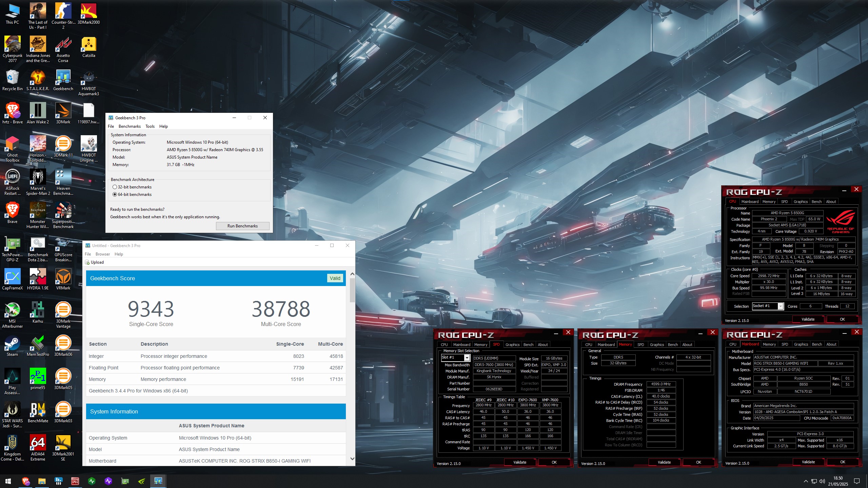Launch MSI Afterburner shortcut

(13, 315)
